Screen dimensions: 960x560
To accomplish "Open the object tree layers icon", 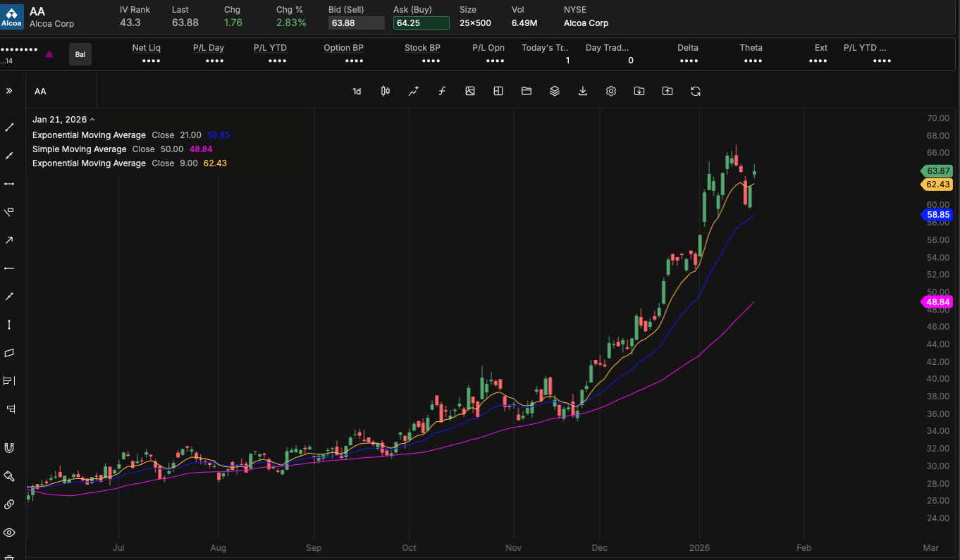I will (x=555, y=91).
